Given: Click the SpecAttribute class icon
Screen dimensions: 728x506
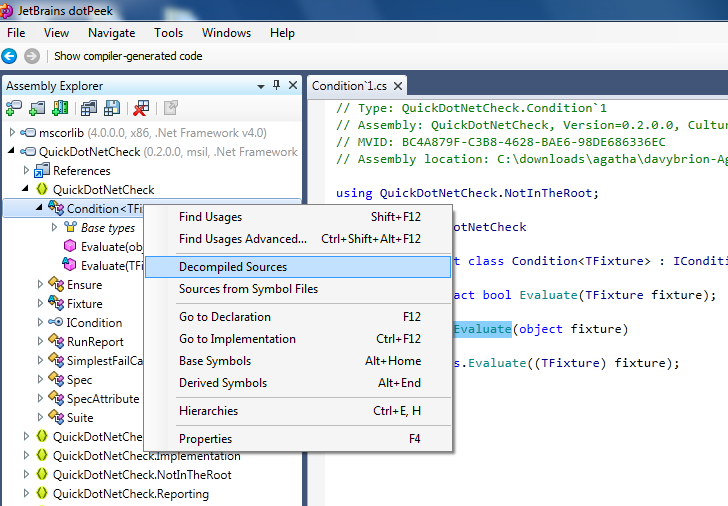Looking at the screenshot, I should coord(56,398).
